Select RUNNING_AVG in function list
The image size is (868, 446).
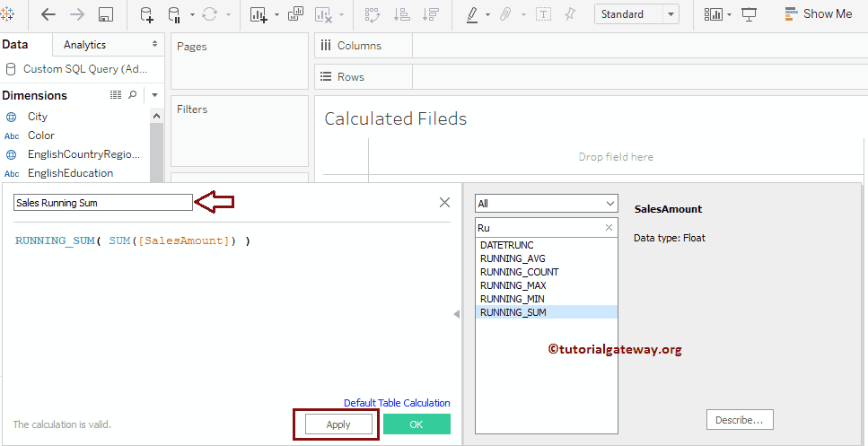point(547,258)
